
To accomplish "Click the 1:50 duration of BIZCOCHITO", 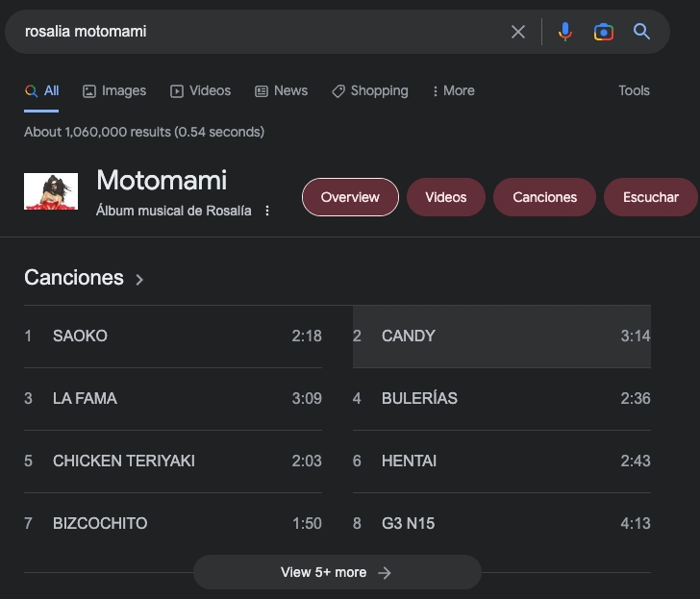I will point(307,524).
